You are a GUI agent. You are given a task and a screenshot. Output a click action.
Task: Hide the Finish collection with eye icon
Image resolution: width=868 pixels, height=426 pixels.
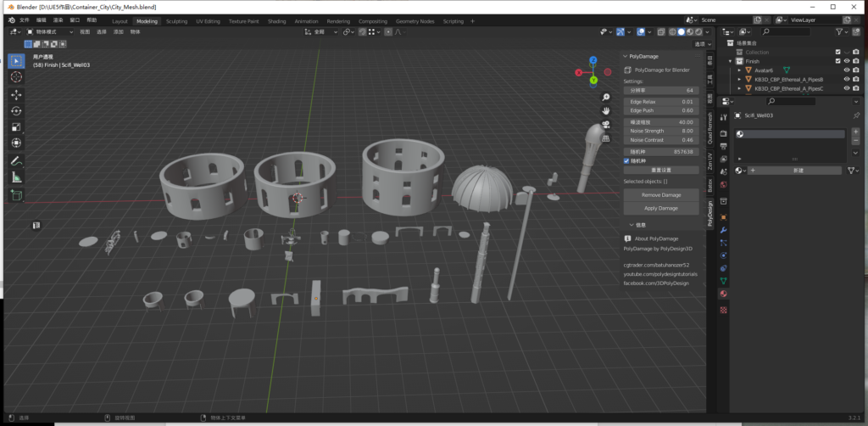click(847, 61)
